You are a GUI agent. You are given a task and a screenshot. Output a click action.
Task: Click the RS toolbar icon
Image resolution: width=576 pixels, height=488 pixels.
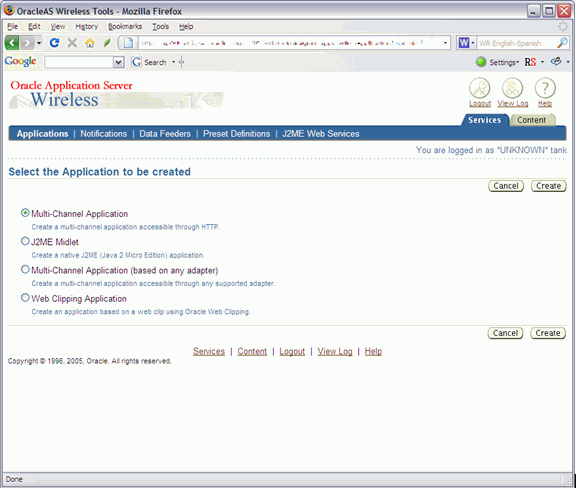tap(530, 62)
